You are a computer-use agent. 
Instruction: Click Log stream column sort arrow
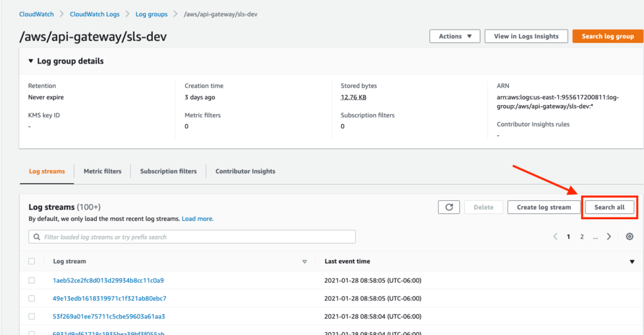304,261
